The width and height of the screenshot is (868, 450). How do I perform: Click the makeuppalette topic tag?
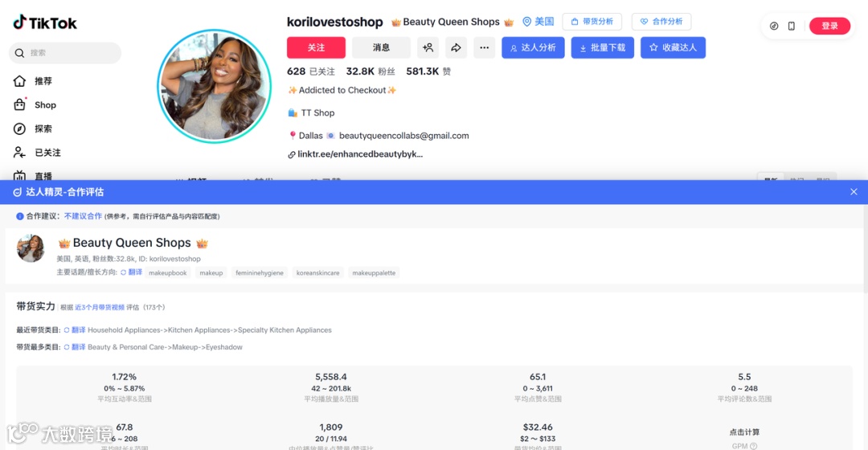point(374,273)
